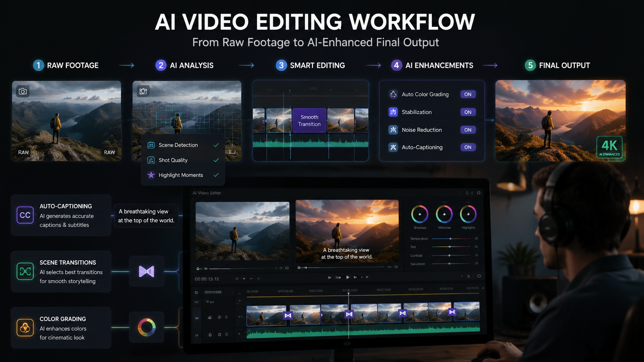Click the 00:00:15:12 timecode
This screenshot has height=362, width=644.
[x=207, y=279]
